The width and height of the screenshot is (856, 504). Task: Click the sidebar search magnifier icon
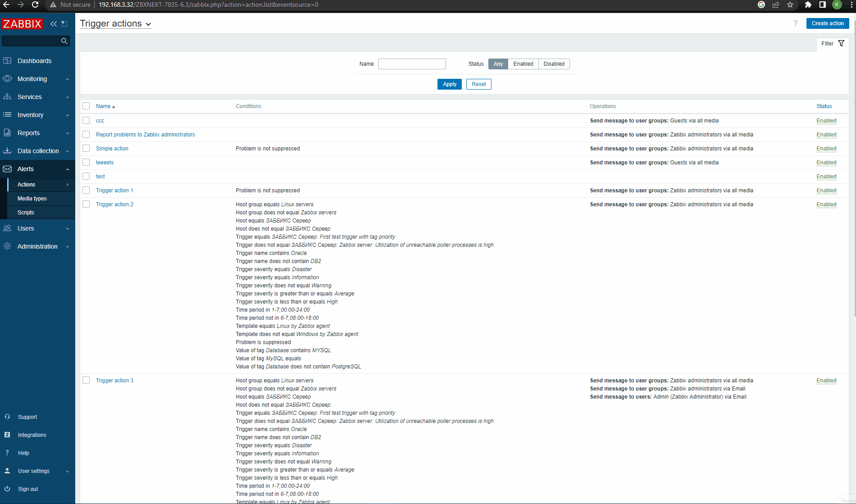[x=64, y=41]
